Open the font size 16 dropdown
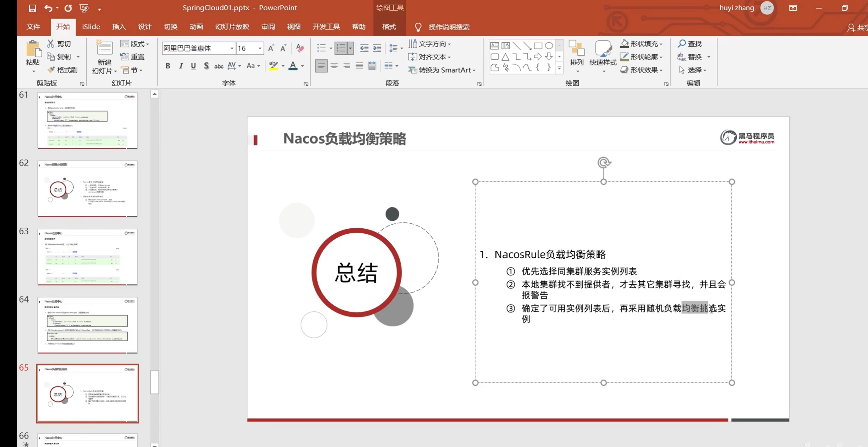The width and height of the screenshot is (868, 447). [260, 48]
